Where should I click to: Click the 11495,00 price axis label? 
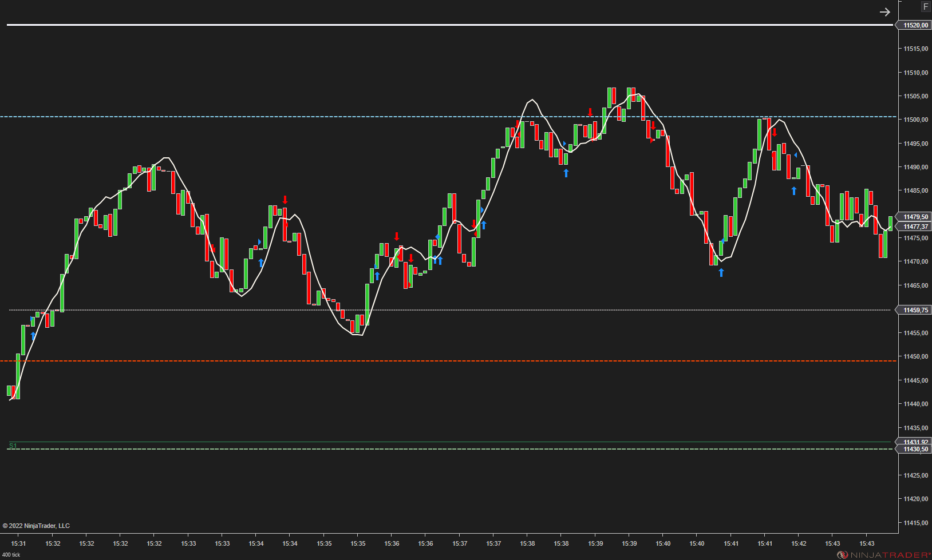916,144
